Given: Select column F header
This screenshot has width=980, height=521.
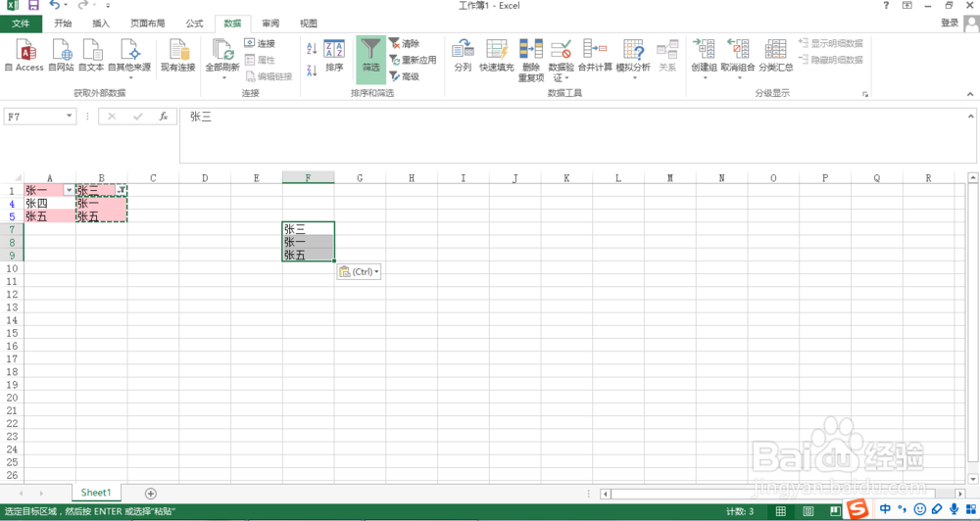Looking at the screenshot, I should click(x=308, y=178).
